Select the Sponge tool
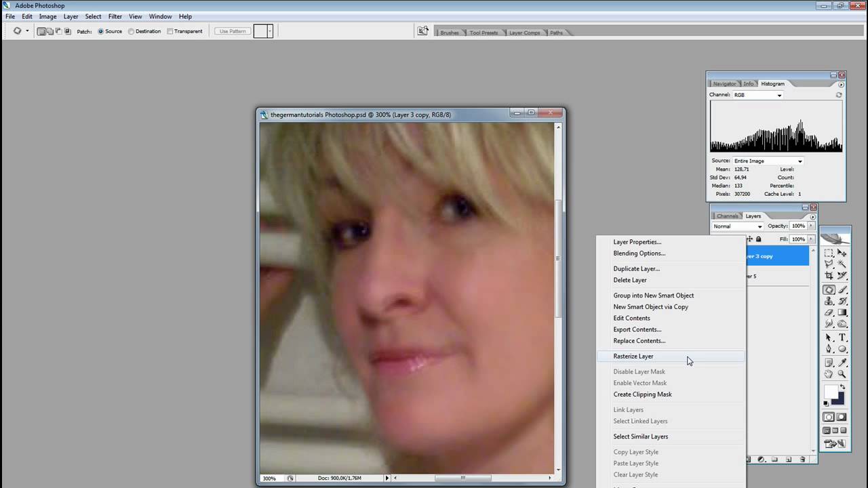The height and width of the screenshot is (488, 868). 842,323
